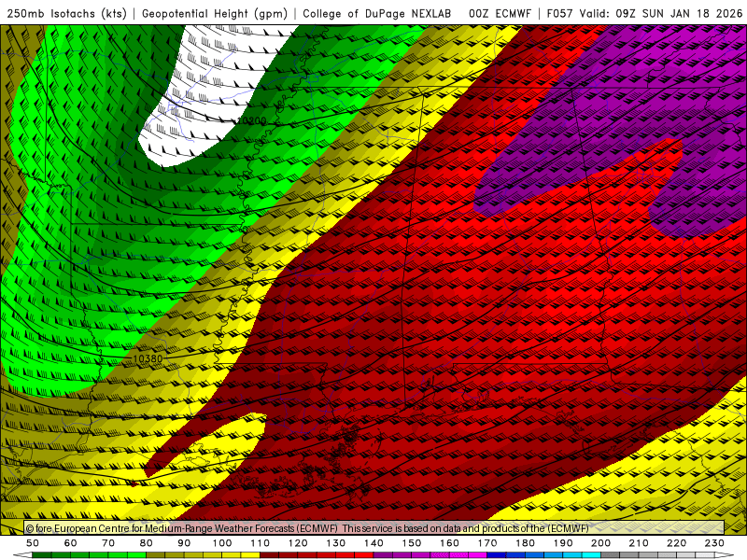747x560 pixels.
Task: Select the "College of DuPage NEXLAB" header text
Action: click(377, 13)
